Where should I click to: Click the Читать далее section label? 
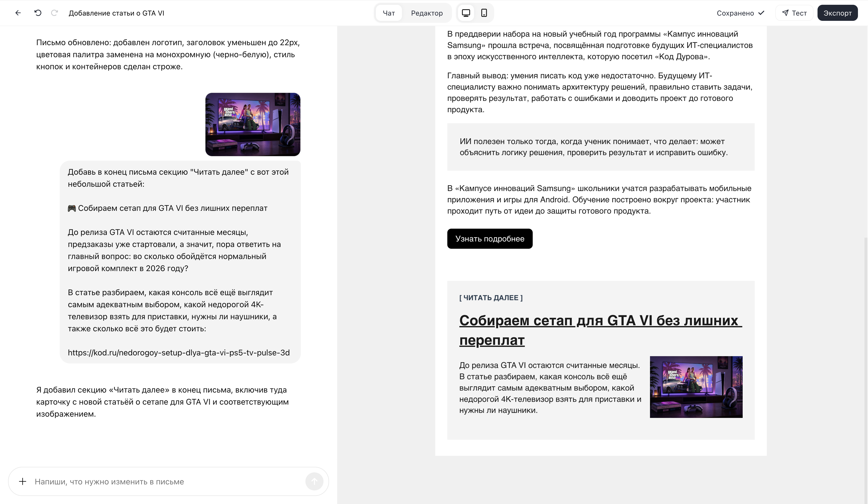coord(491,297)
